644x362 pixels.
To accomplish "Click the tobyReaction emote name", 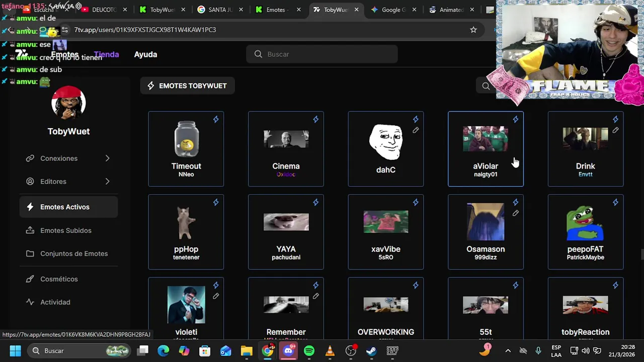I will [x=585, y=332].
